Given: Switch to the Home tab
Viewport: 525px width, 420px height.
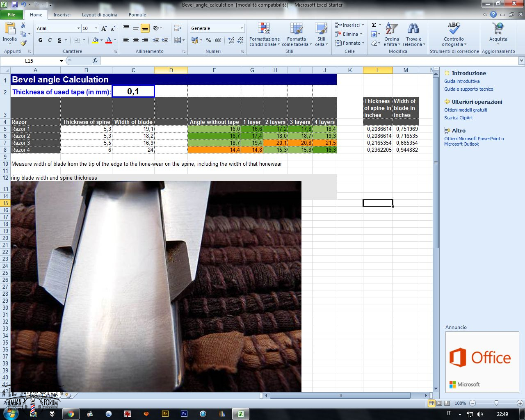Looking at the screenshot, I should (x=36, y=15).
